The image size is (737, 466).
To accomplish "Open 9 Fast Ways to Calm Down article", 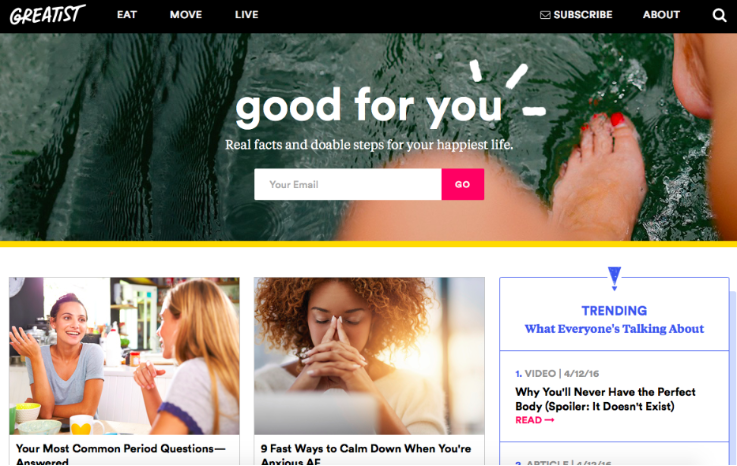I will tap(366, 455).
